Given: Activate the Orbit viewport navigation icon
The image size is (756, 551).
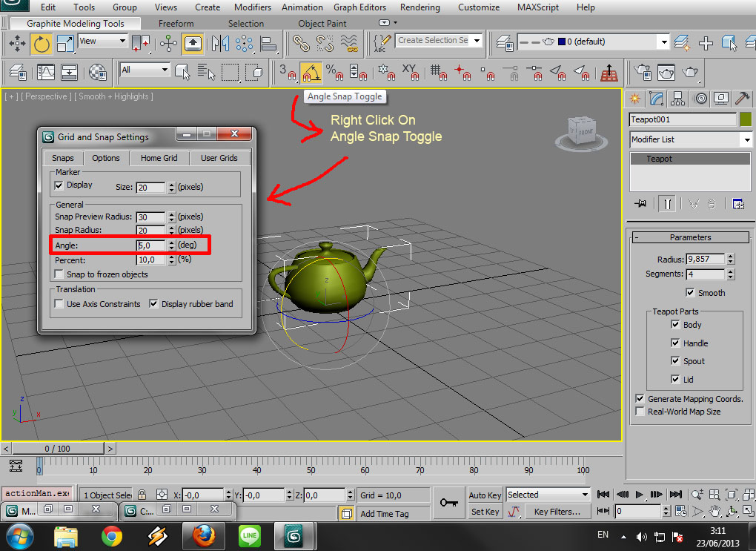Looking at the screenshot, I should pyautogui.click(x=732, y=512).
